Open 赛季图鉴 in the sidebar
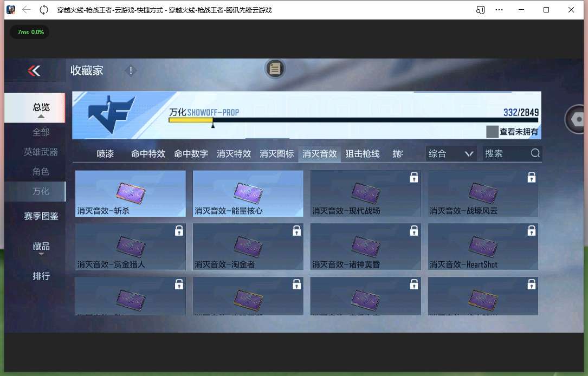This screenshot has height=376, width=588. (41, 216)
